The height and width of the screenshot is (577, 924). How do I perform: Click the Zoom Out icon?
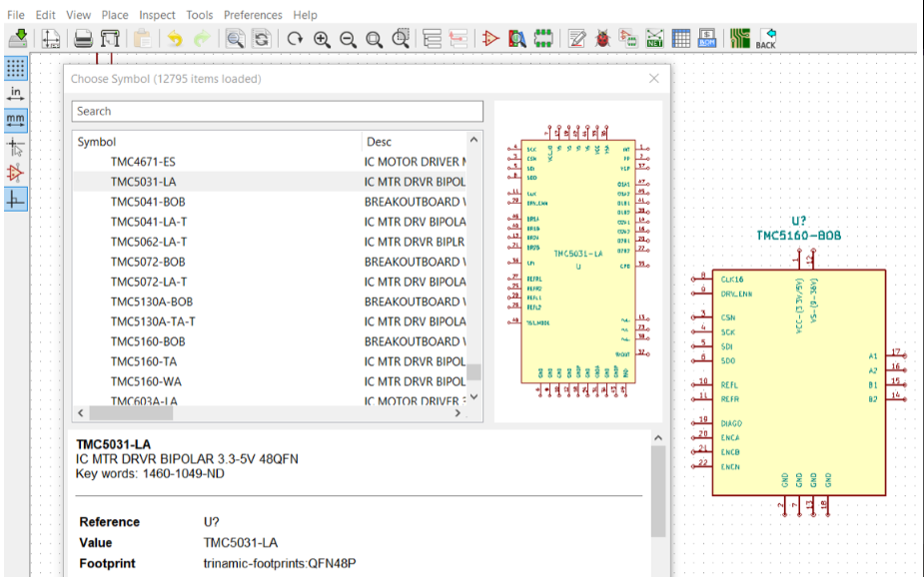point(348,39)
